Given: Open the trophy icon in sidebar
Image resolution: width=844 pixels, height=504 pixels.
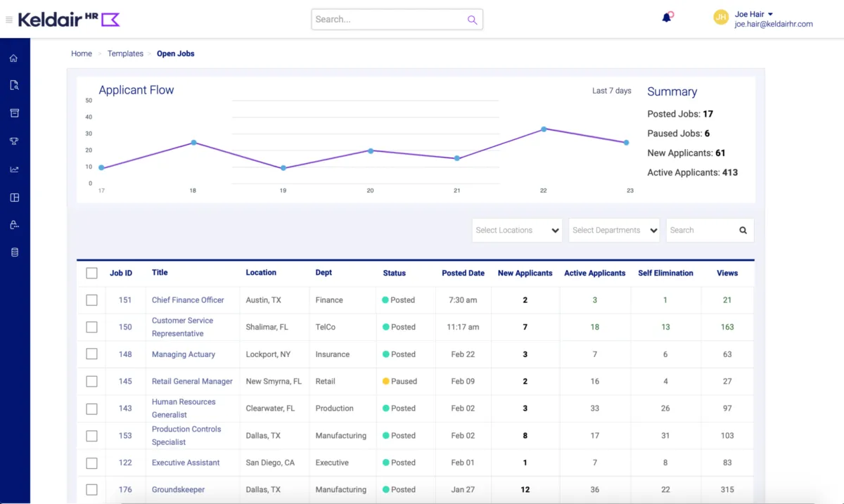Looking at the screenshot, I should (x=14, y=141).
